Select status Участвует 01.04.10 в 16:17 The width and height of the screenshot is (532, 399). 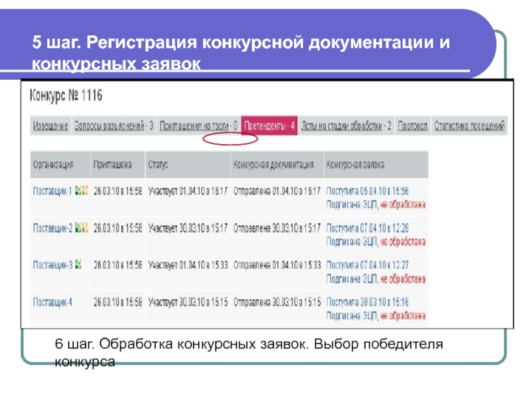tap(188, 192)
